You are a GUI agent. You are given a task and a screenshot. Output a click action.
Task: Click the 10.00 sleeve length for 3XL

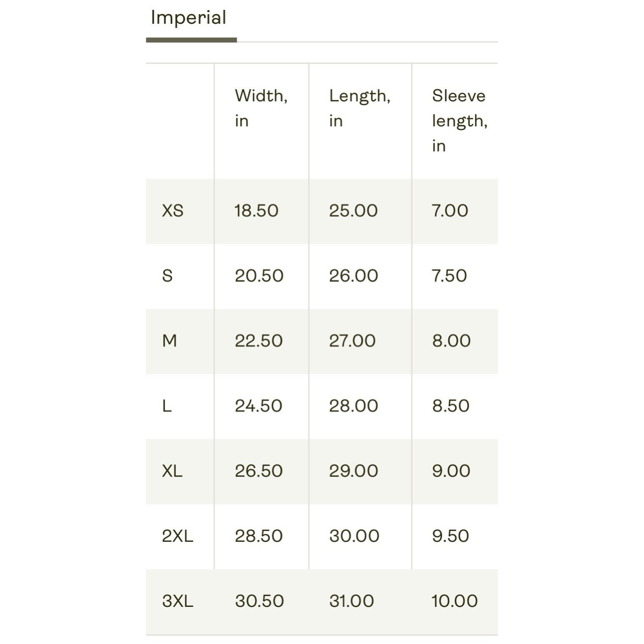(x=455, y=601)
